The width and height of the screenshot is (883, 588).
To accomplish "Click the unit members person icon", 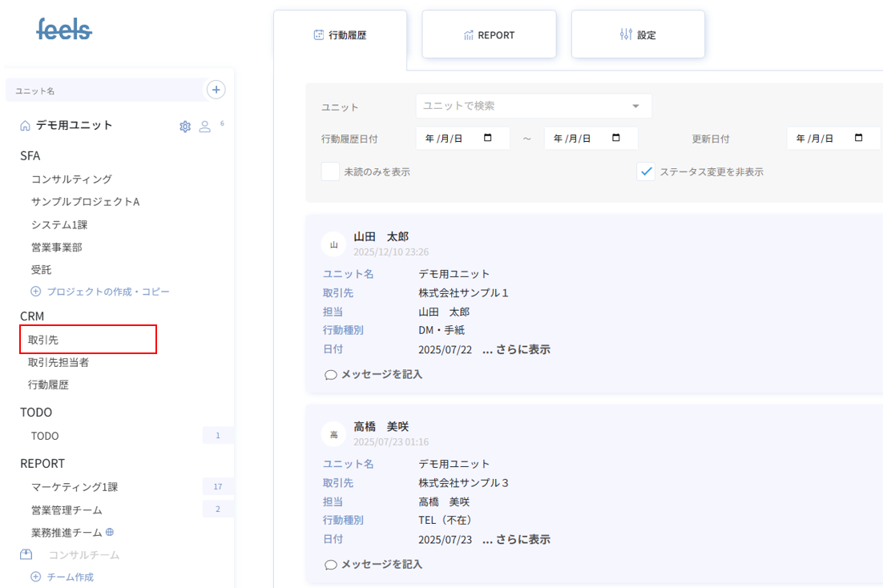I will [x=204, y=126].
